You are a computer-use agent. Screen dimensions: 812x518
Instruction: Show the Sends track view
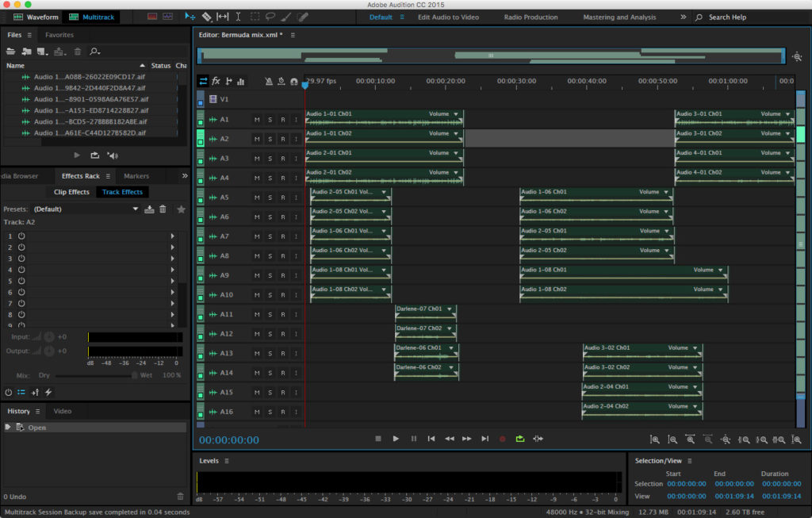coord(228,82)
